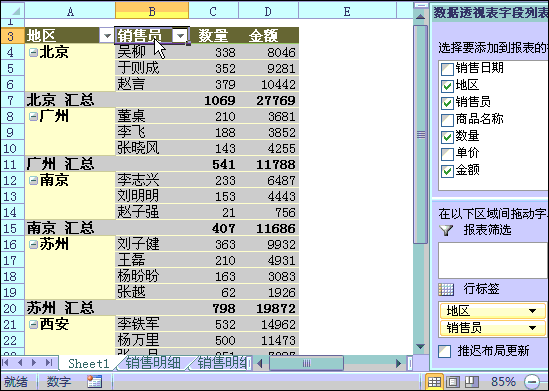Switch to Page Break Preview icon

472,382
